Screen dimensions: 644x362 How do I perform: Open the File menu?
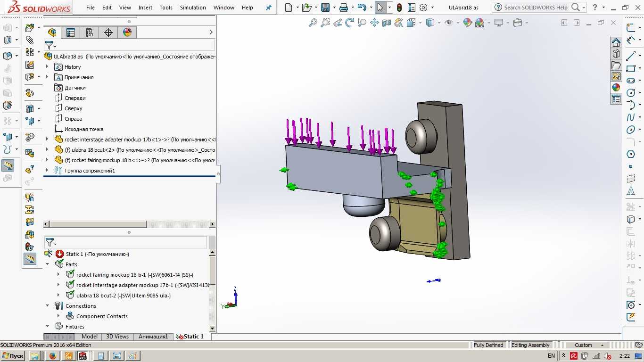coord(91,8)
